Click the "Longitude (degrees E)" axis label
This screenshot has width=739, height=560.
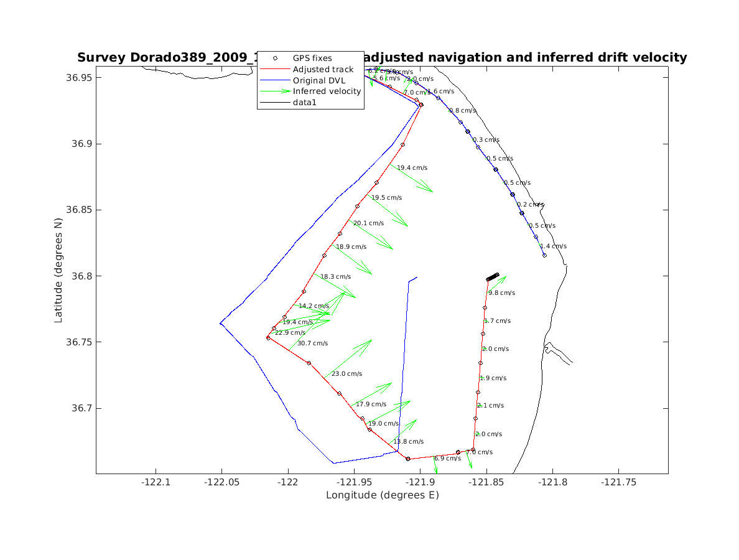382,495
